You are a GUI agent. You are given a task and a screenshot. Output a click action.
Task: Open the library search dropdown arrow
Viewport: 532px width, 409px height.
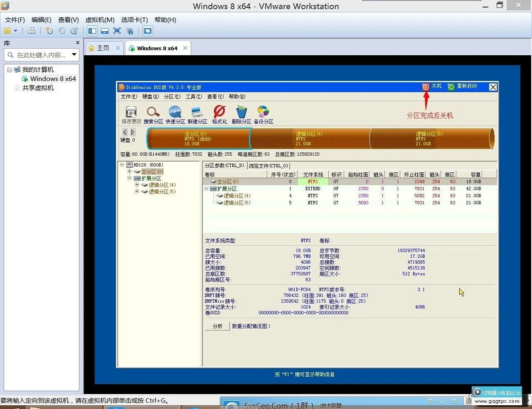pyautogui.click(x=74, y=54)
